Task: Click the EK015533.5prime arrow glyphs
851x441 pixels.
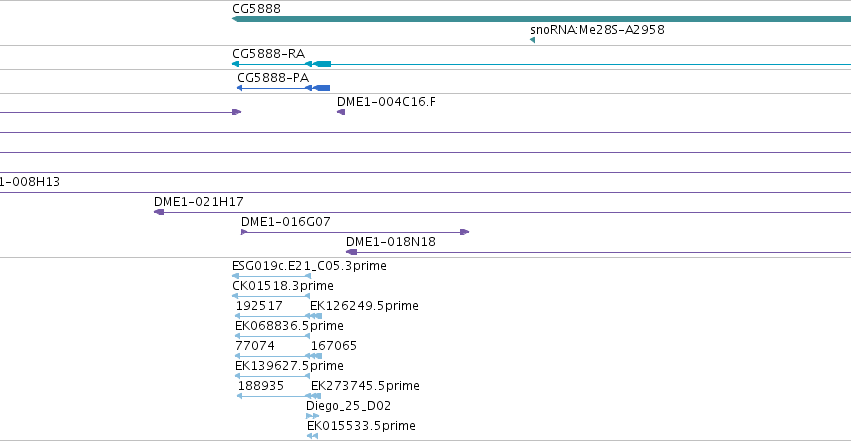Action: (x=313, y=436)
